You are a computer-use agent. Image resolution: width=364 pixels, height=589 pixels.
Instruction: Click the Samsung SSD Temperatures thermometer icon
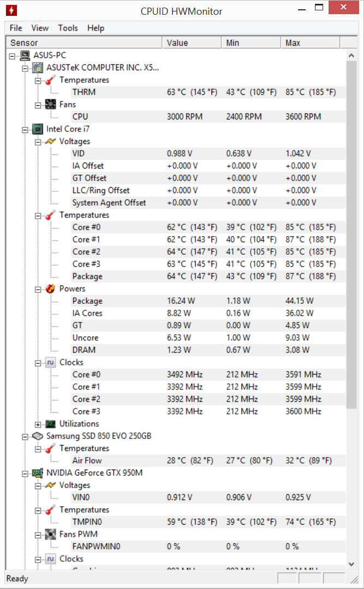[51, 448]
